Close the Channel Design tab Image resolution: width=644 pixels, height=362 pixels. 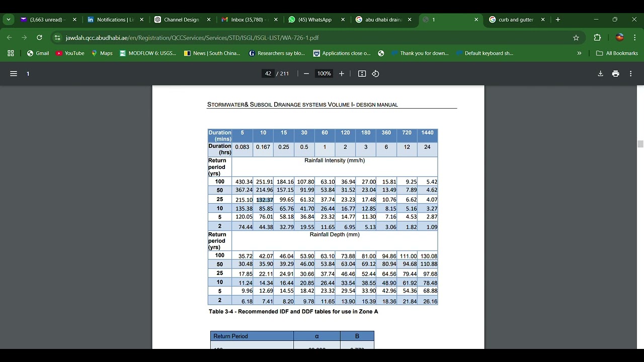click(x=209, y=20)
